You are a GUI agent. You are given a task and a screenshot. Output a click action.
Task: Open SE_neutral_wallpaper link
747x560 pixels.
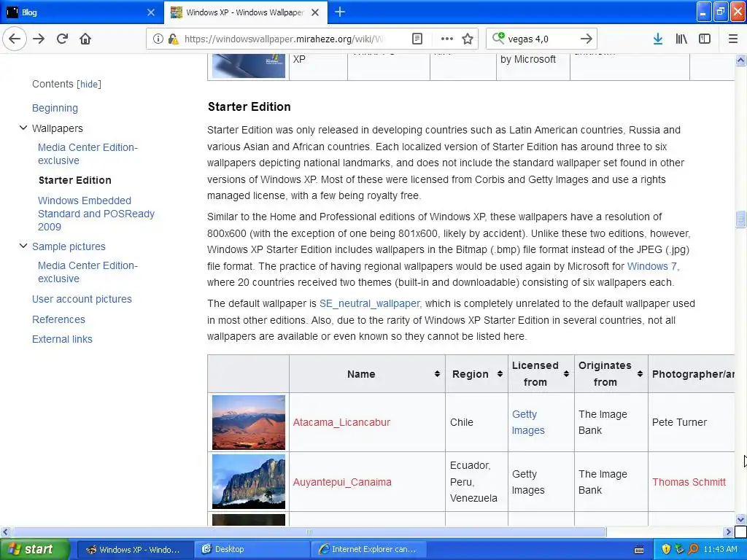coord(369,303)
